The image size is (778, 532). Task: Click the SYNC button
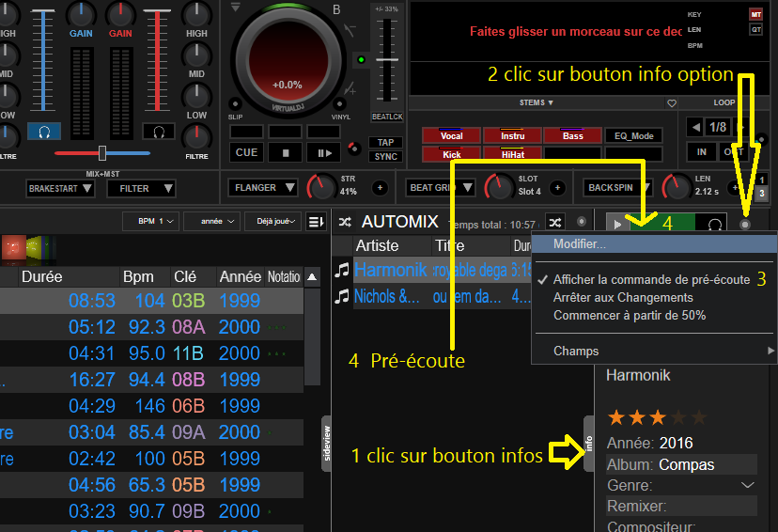385,157
